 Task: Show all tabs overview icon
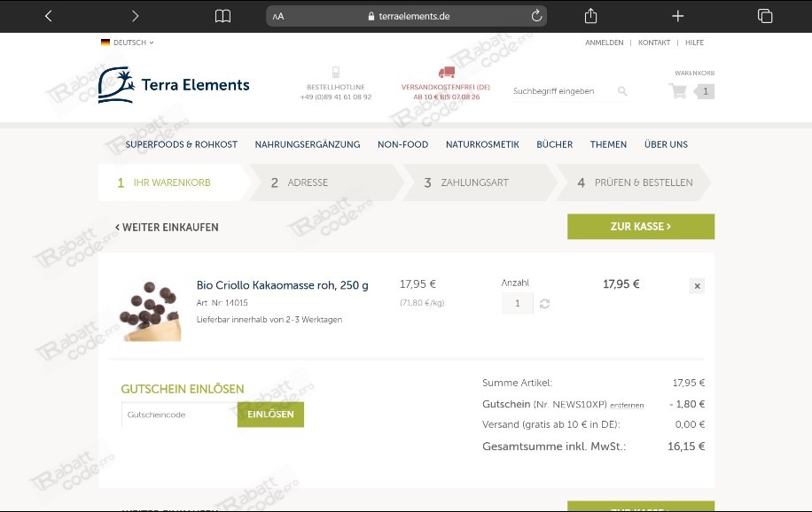click(x=765, y=16)
